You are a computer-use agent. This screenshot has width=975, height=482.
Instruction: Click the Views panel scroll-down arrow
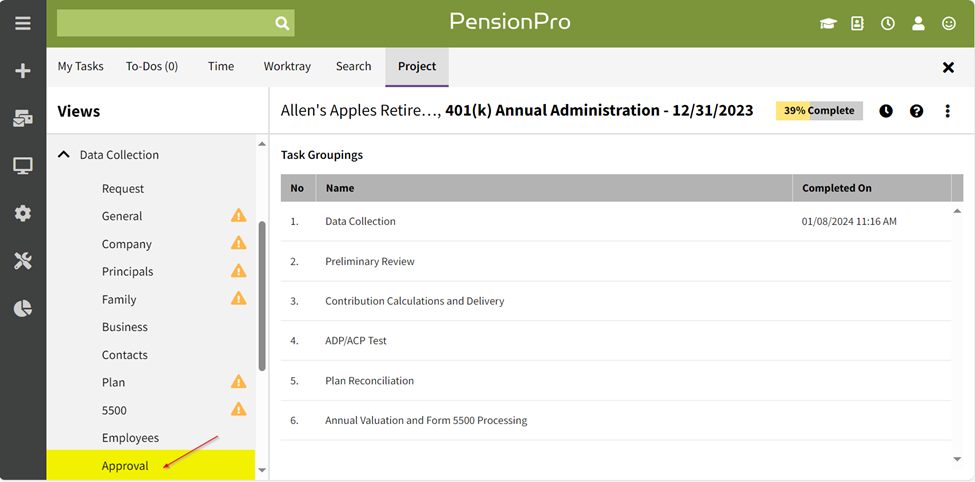tap(262, 470)
